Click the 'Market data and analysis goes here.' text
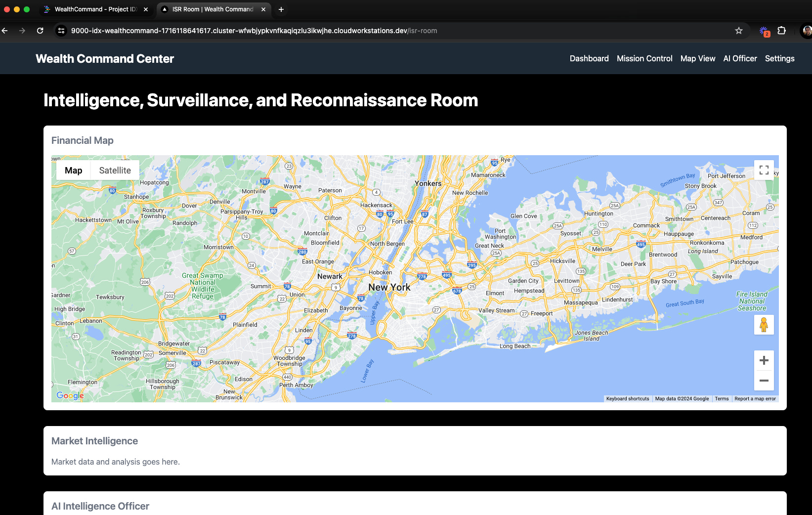812x515 pixels. tap(116, 462)
